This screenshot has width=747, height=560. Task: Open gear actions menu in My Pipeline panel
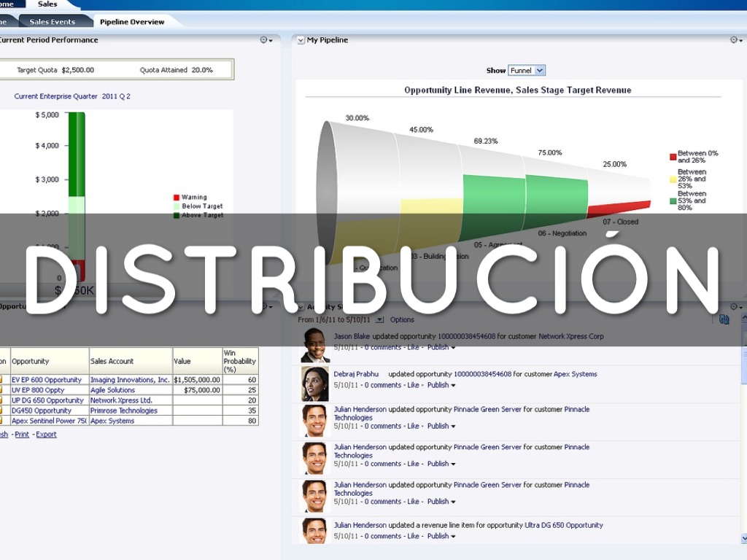tap(736, 40)
